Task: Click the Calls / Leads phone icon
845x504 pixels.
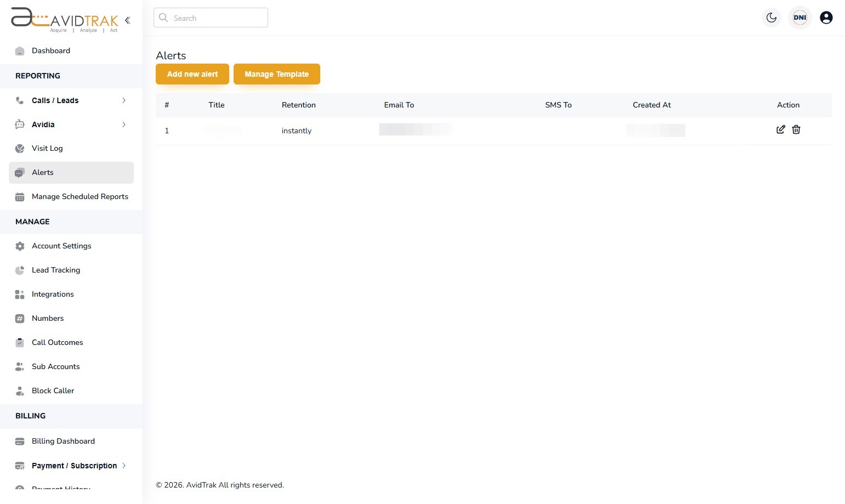Action: click(x=20, y=100)
